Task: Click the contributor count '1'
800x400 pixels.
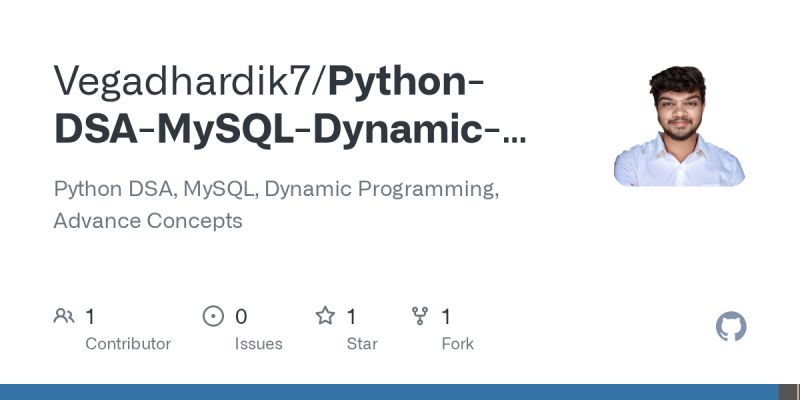Action: [x=90, y=317]
